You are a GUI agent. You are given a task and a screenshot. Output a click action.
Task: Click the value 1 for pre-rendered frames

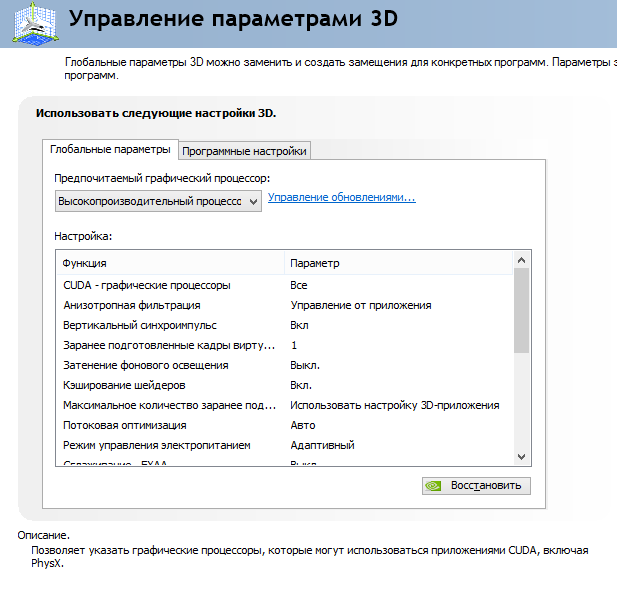[x=294, y=346]
